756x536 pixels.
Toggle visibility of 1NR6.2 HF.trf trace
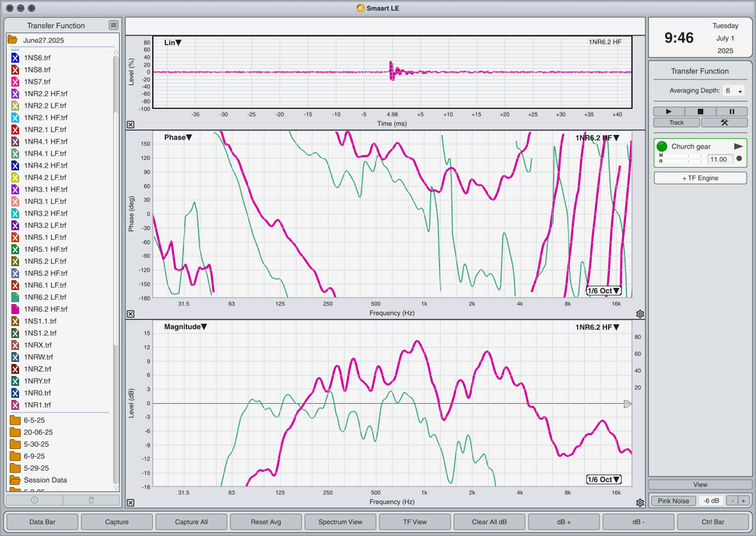click(15, 309)
